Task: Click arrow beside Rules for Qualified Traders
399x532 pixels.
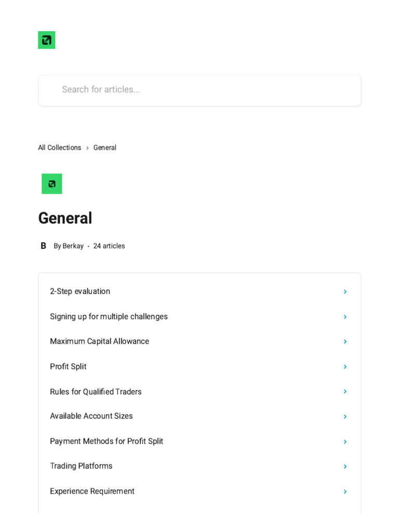Action: pyautogui.click(x=345, y=392)
